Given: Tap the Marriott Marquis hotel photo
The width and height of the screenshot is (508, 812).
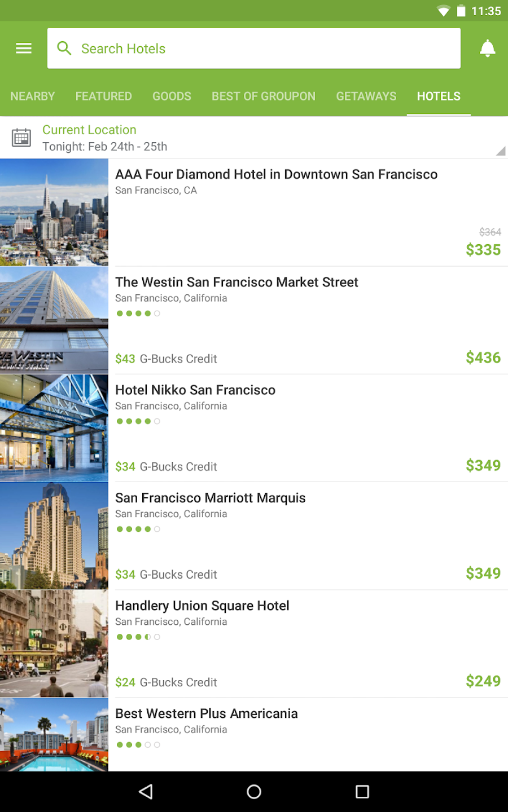Looking at the screenshot, I should (54, 536).
